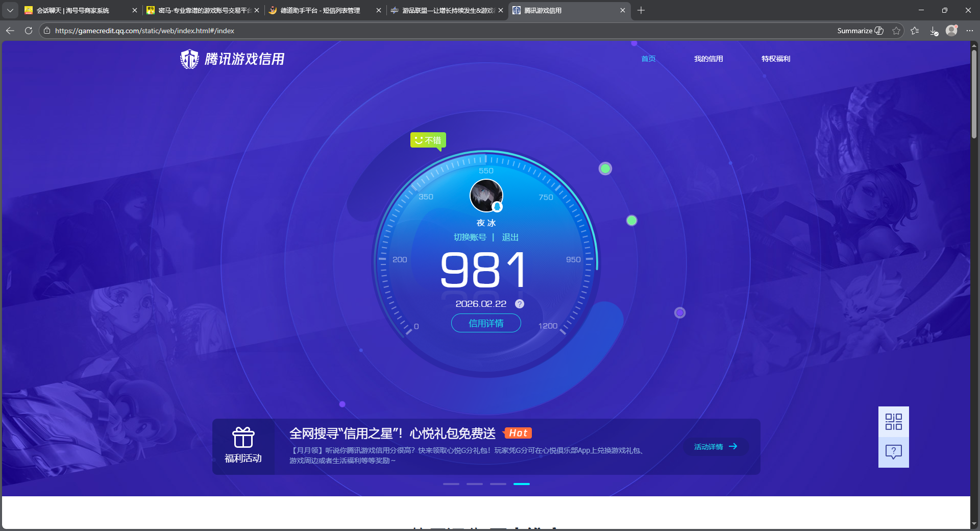Click the Summarize with Copilot button
The height and width of the screenshot is (531, 980).
point(859,31)
